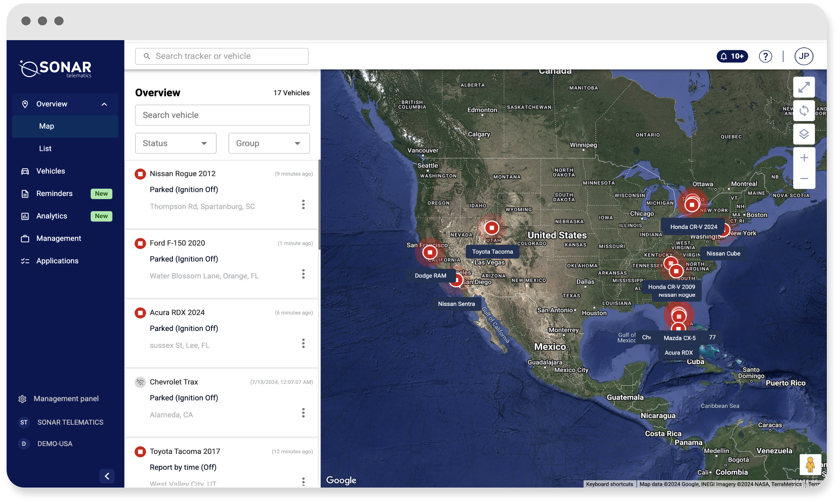Zoom in on the map
840x504 pixels.
point(804,158)
